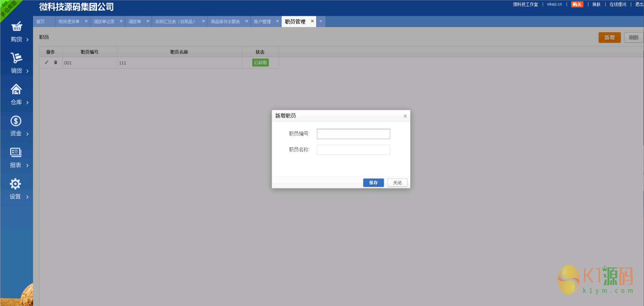Edit employee 001 with the pencil icon
This screenshot has height=306, width=644.
click(47, 62)
